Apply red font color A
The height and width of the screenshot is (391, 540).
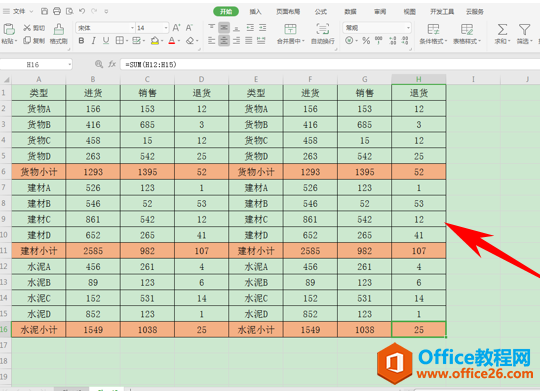[x=172, y=41]
